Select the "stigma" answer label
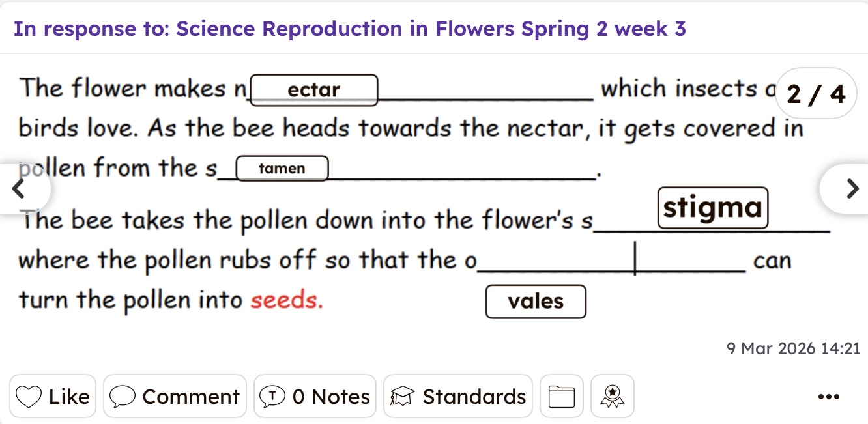868x424 pixels. tap(713, 208)
